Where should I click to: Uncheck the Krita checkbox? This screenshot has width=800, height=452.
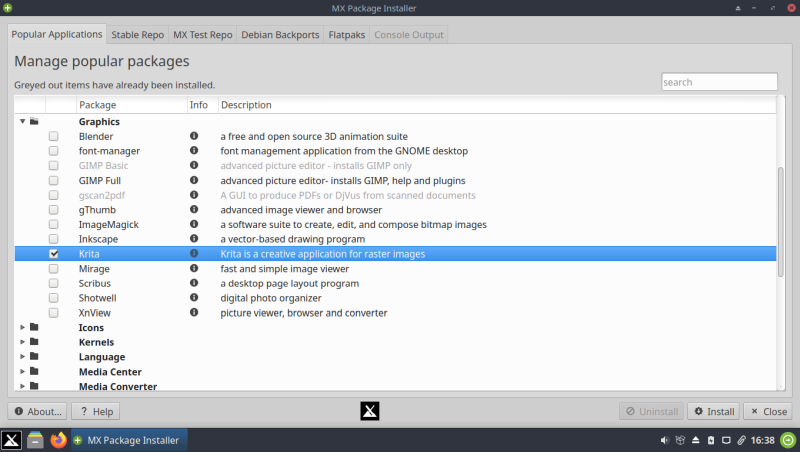point(54,254)
